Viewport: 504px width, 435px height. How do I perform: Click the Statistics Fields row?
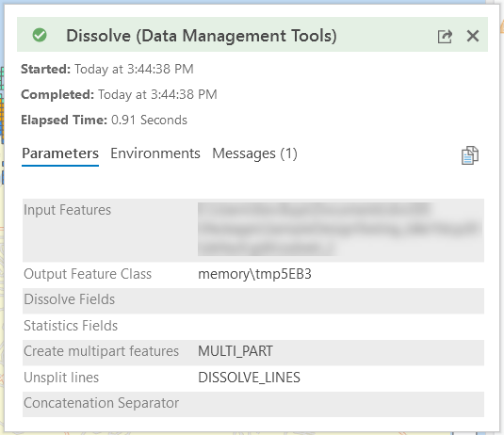click(253, 326)
